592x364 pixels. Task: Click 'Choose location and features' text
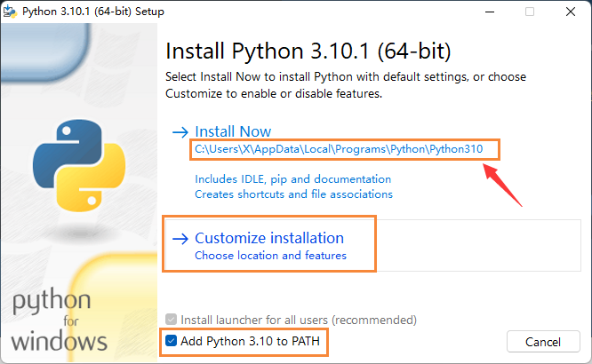pos(271,256)
